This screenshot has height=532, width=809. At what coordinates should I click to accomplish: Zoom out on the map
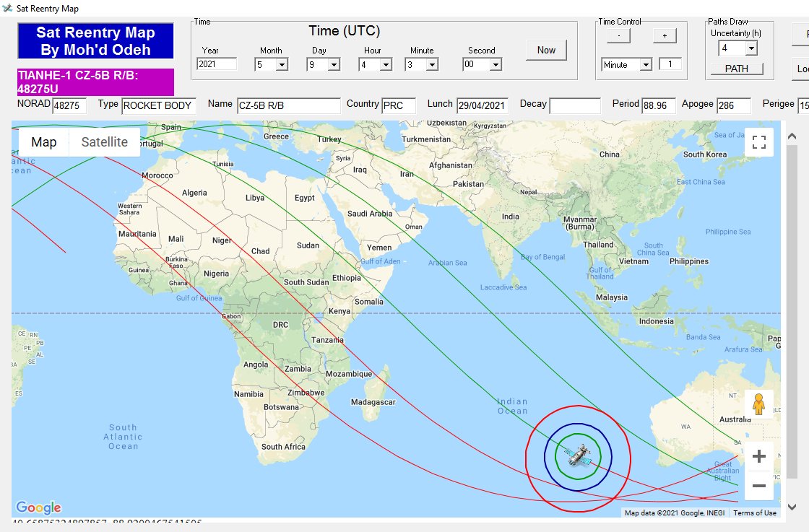click(x=758, y=486)
